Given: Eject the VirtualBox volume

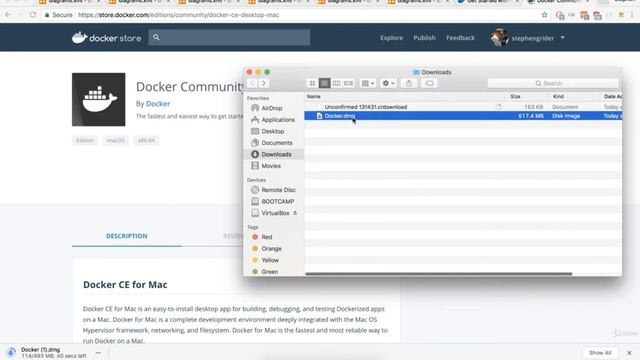Looking at the screenshot, I should pyautogui.click(x=295, y=213).
